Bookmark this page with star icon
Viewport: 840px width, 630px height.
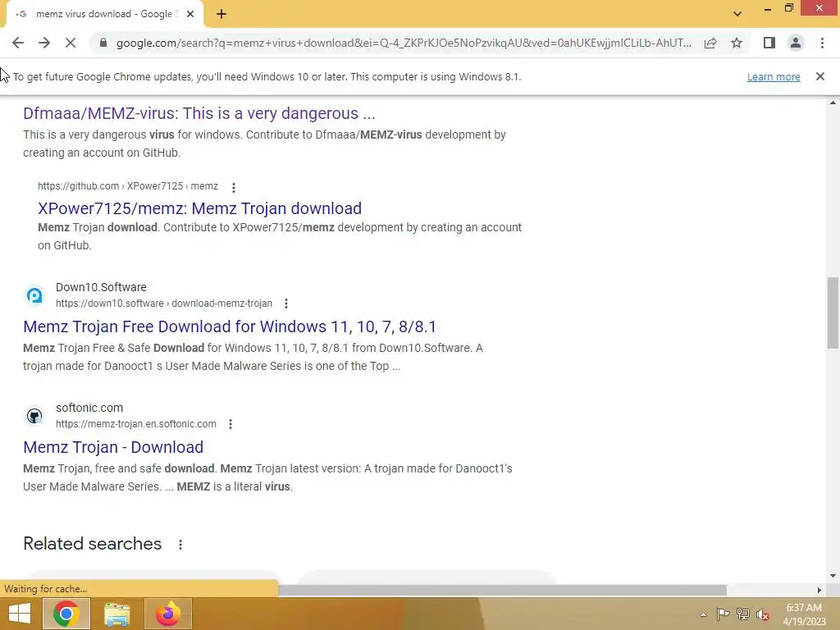pos(737,43)
